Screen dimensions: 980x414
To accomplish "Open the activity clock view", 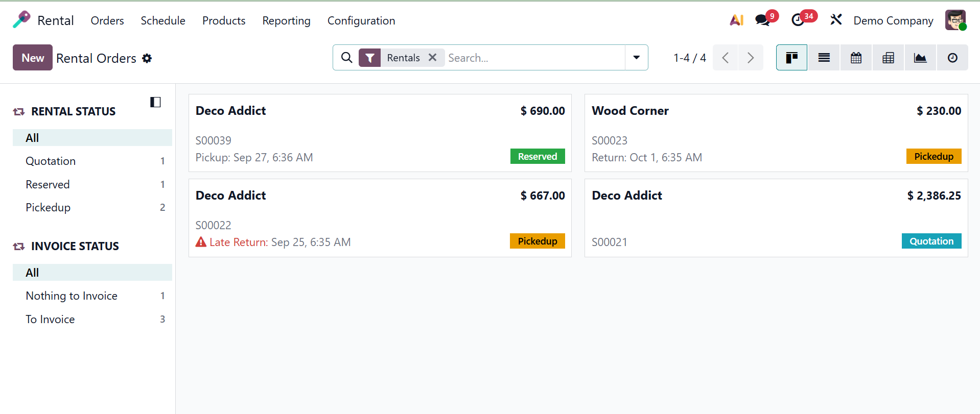I will [x=952, y=58].
